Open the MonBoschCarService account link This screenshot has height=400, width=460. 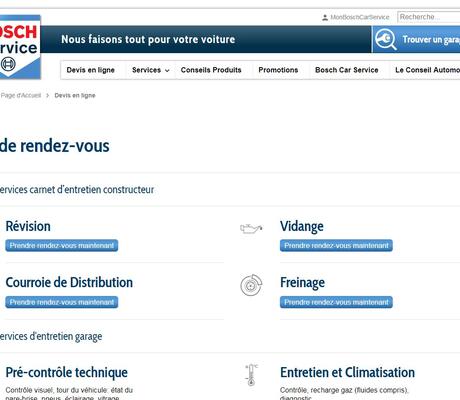(x=360, y=17)
